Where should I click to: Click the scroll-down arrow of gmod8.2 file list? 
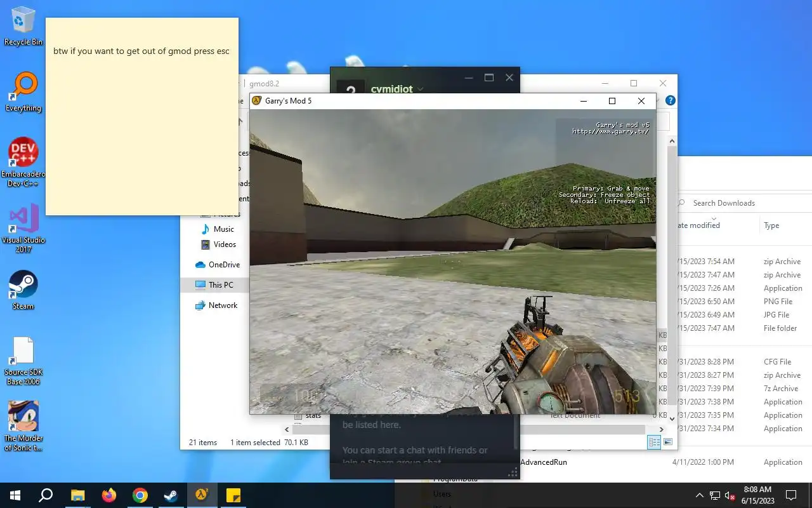[672, 418]
